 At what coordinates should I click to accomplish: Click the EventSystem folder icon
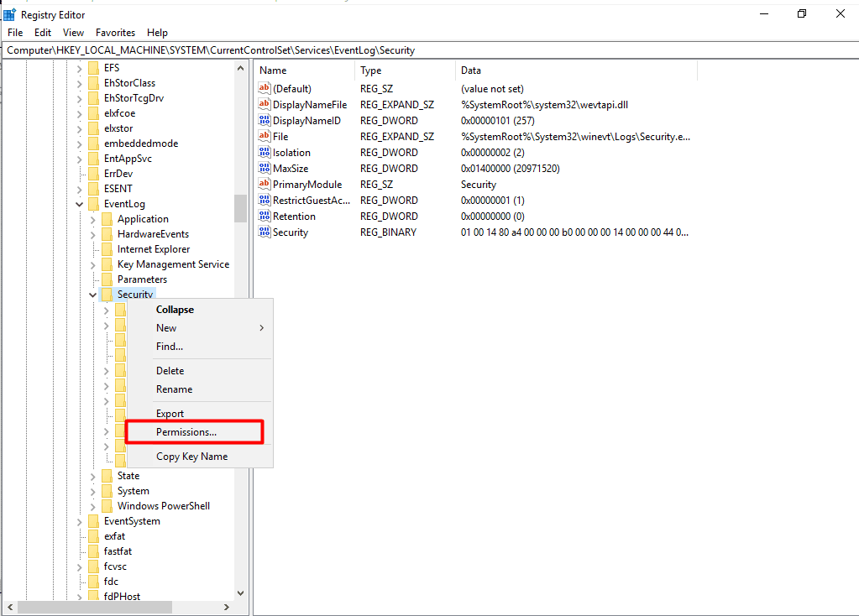coord(94,521)
